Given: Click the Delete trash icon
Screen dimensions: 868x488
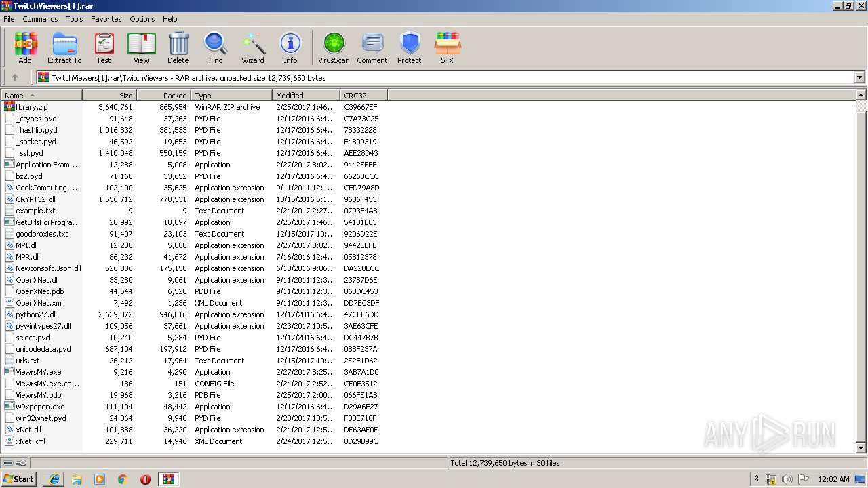Looking at the screenshot, I should point(178,47).
